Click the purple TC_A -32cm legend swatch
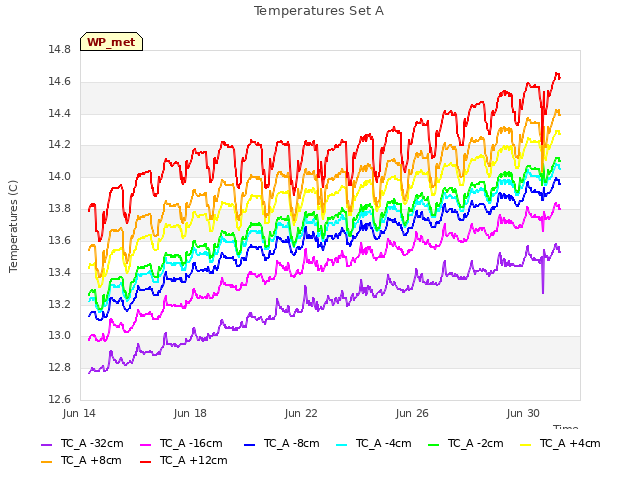This screenshot has width=640, height=480. [x=47, y=444]
